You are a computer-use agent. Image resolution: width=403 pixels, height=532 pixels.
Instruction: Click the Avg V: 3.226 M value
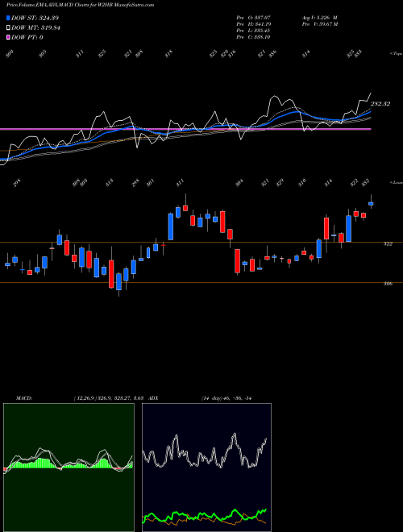pyautogui.click(x=319, y=18)
